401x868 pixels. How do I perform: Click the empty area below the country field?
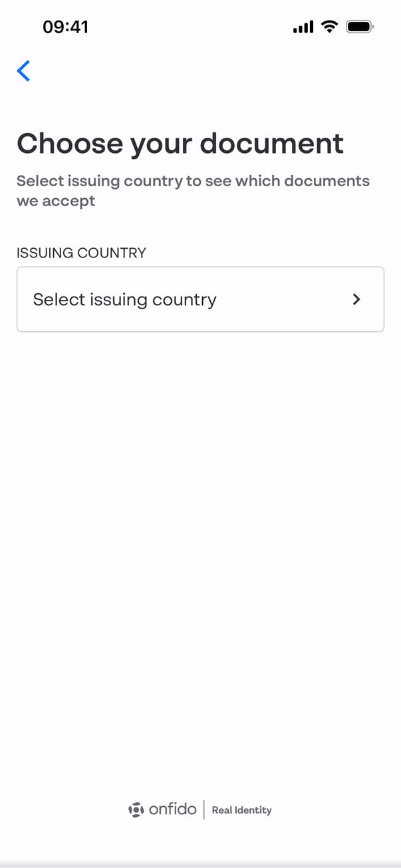click(x=200, y=532)
